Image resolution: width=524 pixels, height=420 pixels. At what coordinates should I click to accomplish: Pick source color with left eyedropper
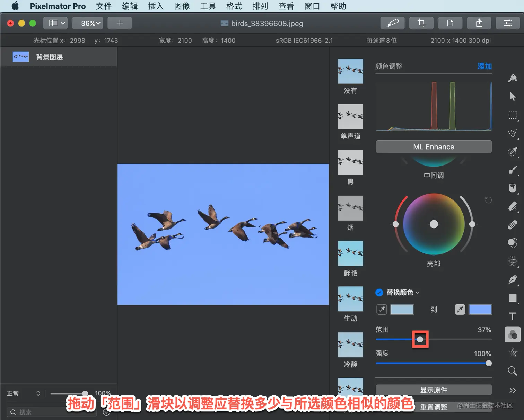point(382,310)
